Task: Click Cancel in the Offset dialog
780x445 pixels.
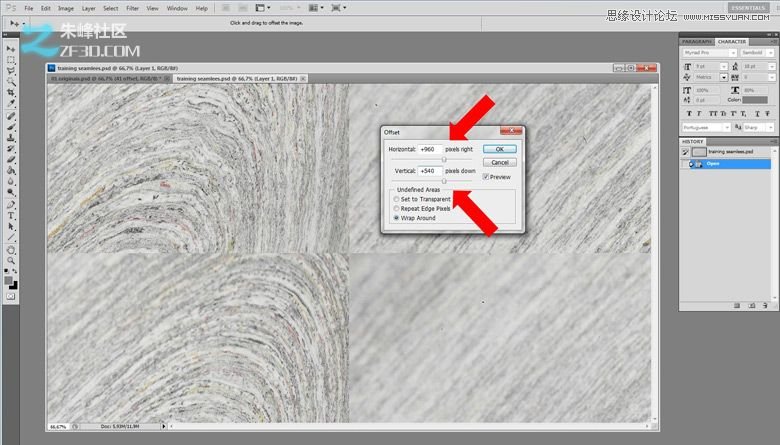Action: (x=499, y=163)
